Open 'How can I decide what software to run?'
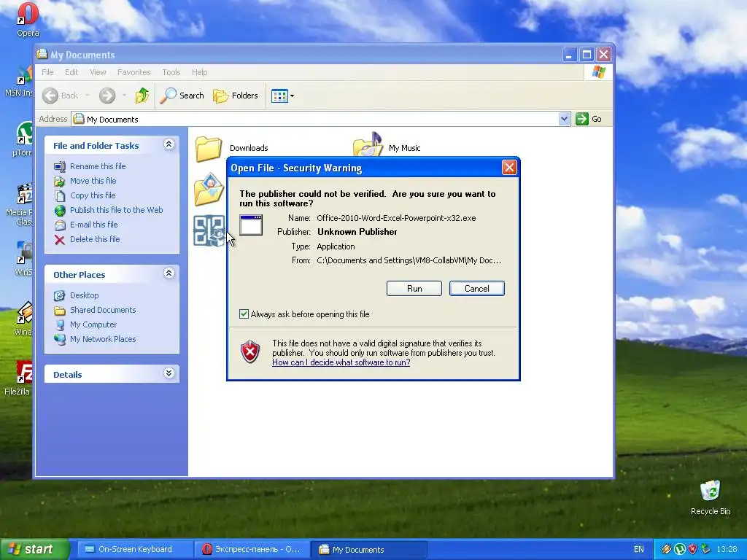This screenshot has height=560, width=747. (341, 362)
